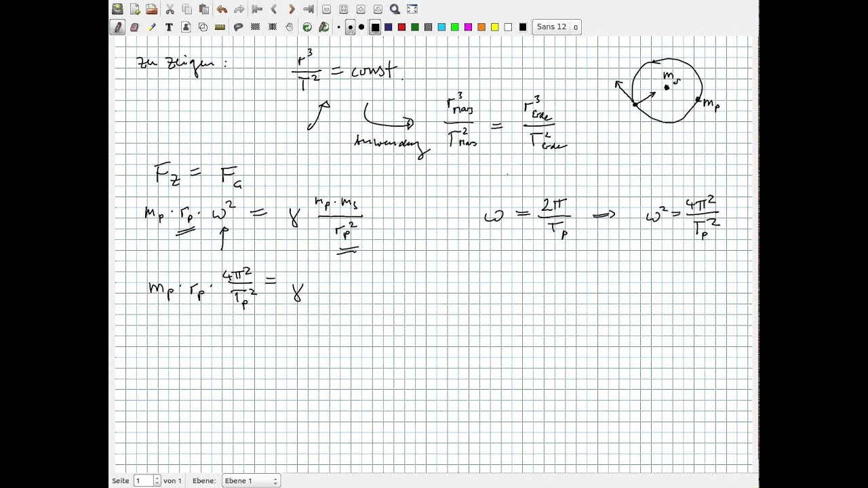
Task: Create a new journal file
Action: coord(135,9)
